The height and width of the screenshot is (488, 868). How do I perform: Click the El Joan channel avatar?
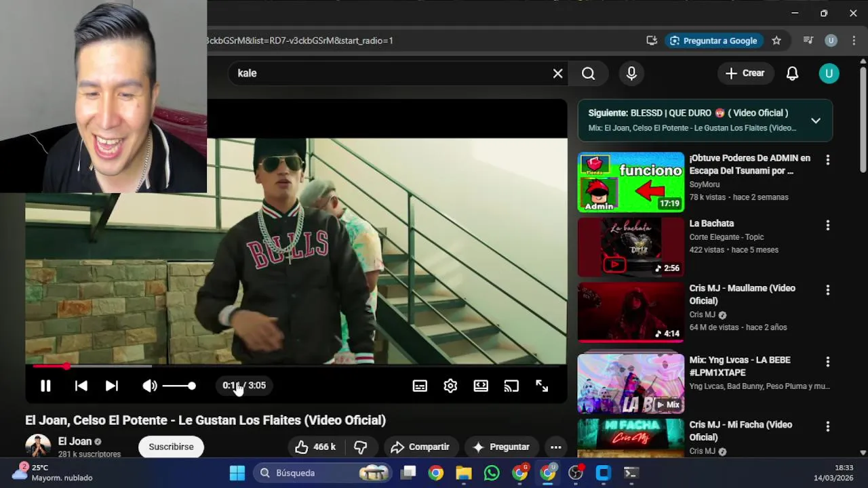pos(38,446)
